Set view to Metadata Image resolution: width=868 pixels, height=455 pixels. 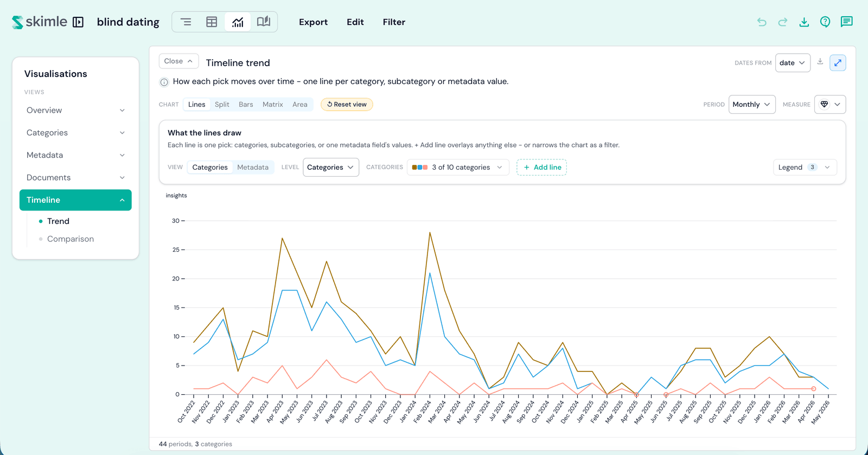(253, 168)
